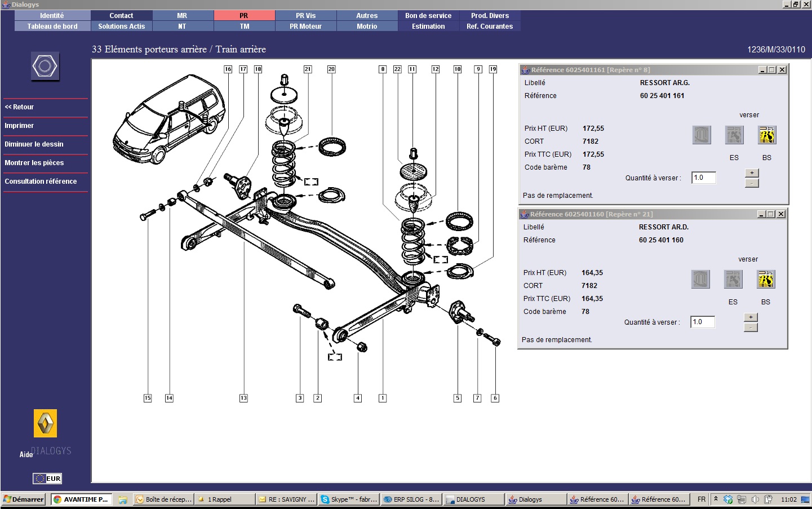Increase the RESSORT AR.G. quantity with the plus button
Image resolution: width=812 pixels, height=509 pixels.
pyautogui.click(x=752, y=173)
